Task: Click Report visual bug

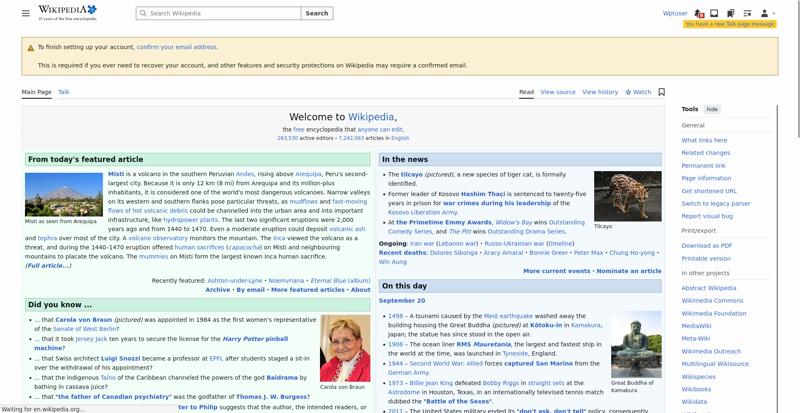Action: (x=707, y=216)
